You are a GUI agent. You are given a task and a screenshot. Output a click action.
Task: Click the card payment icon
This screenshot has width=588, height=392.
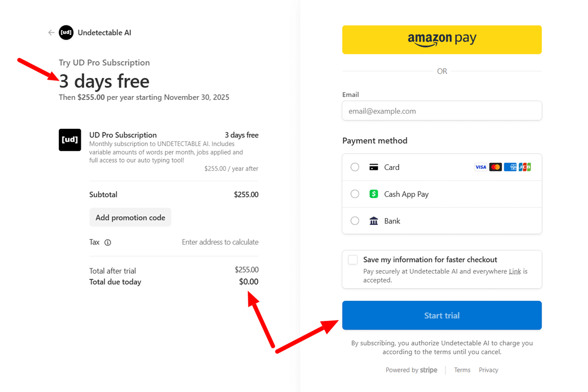pyautogui.click(x=374, y=167)
